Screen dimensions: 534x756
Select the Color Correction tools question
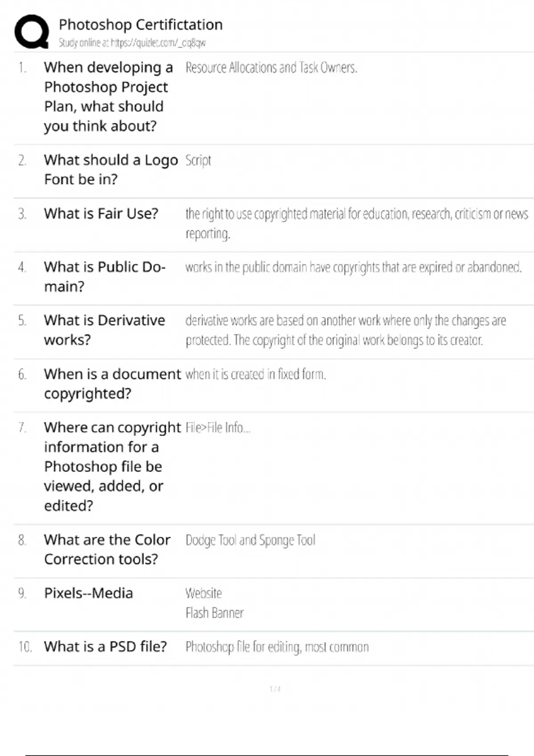[x=107, y=549]
